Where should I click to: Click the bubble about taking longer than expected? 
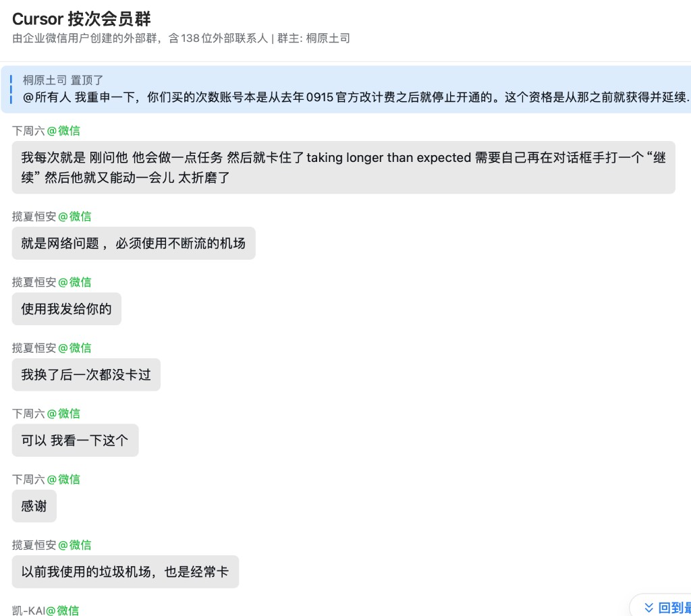343,167
